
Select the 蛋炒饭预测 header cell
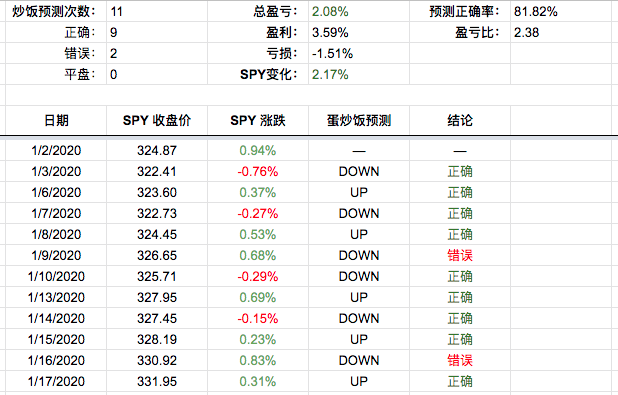pos(359,120)
